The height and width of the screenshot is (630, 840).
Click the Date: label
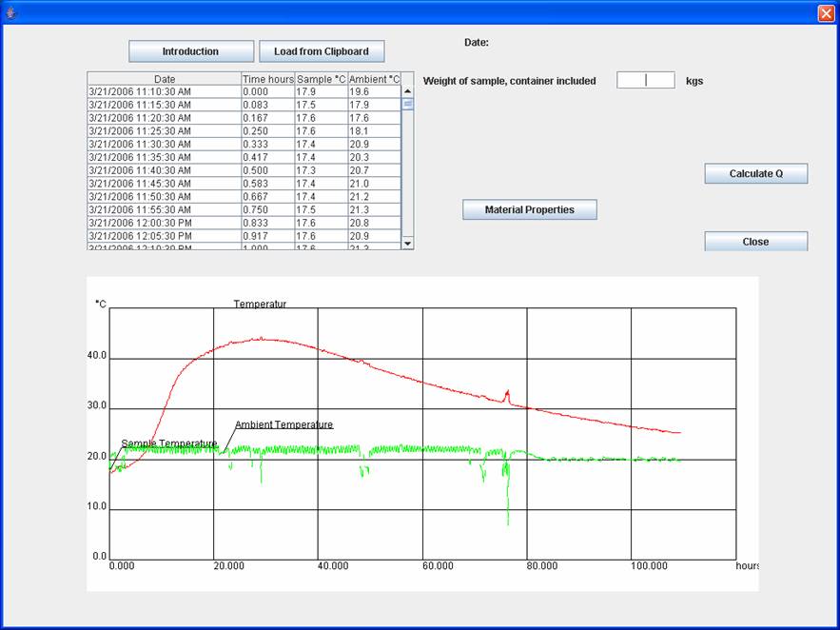tap(477, 42)
